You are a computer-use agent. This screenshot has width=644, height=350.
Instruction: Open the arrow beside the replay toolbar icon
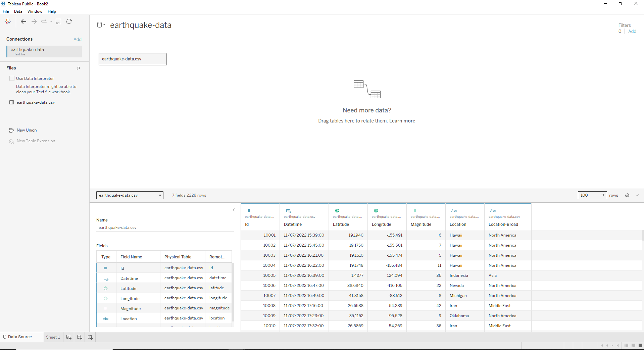click(x=51, y=21)
